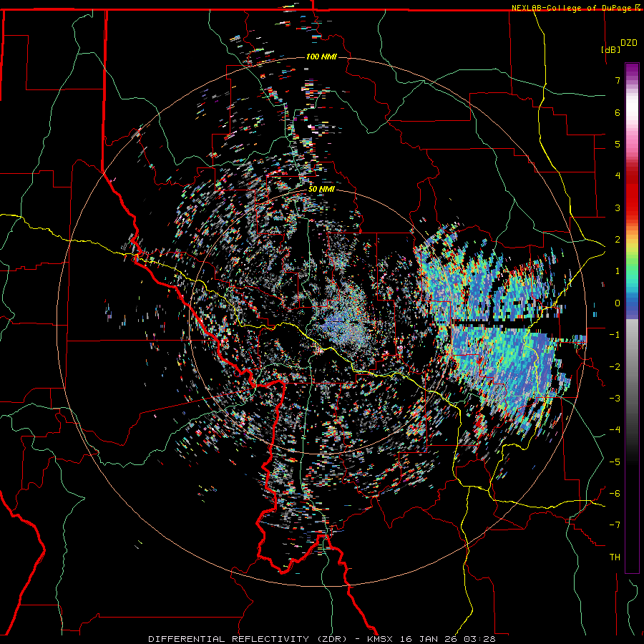Click the NEXLAB-College of DuPage header text
644x644 pixels.
(575, 8)
